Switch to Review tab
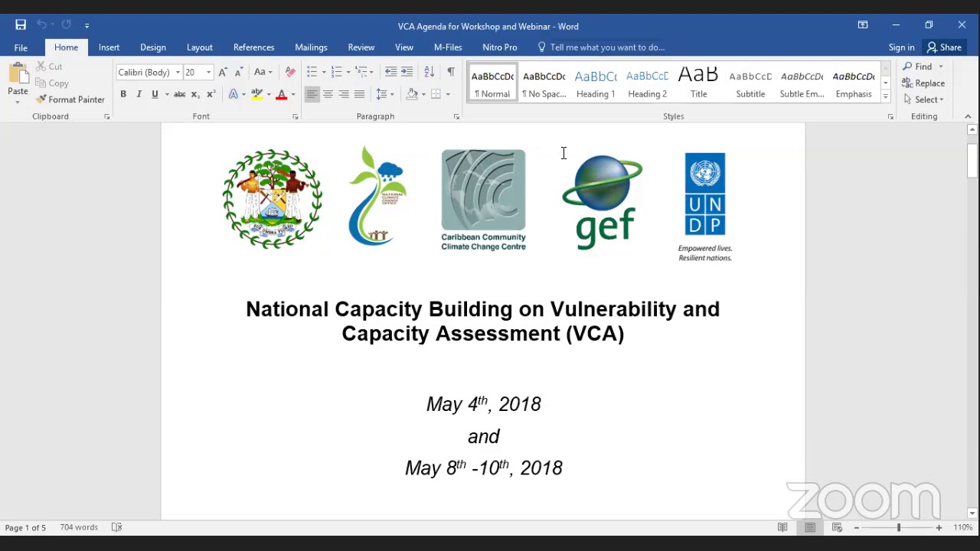 click(x=361, y=47)
